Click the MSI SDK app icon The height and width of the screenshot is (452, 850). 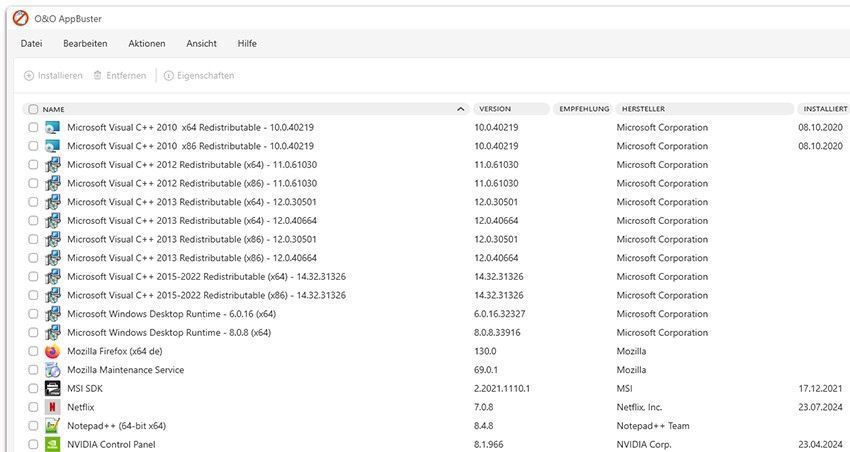pyautogui.click(x=52, y=388)
